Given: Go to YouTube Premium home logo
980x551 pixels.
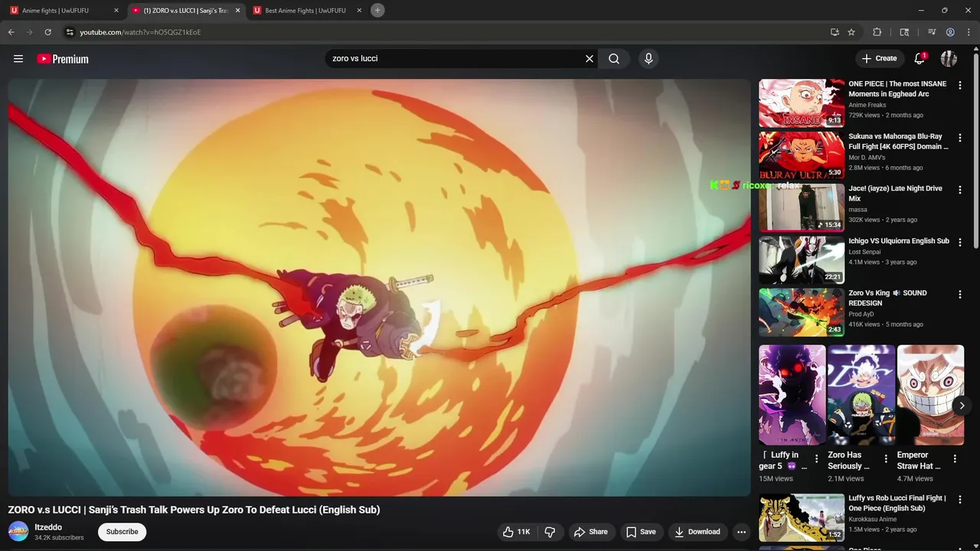Looking at the screenshot, I should click(63, 59).
